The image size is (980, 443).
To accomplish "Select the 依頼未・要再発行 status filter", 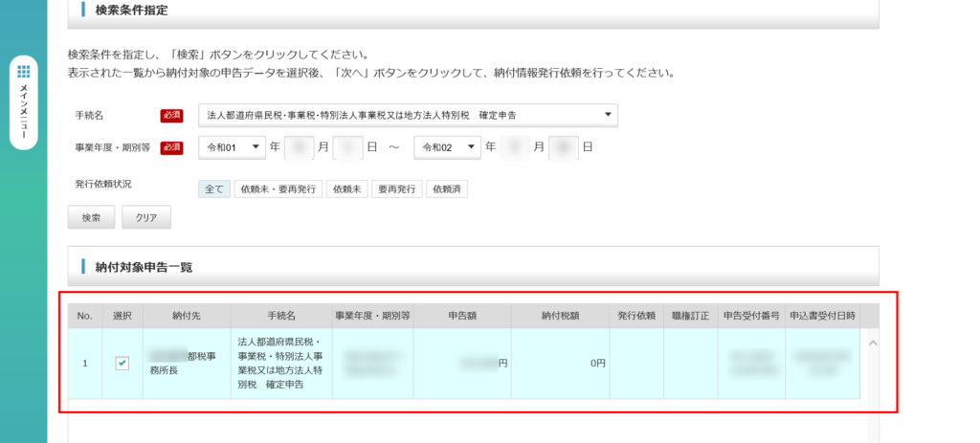I will 278,189.
